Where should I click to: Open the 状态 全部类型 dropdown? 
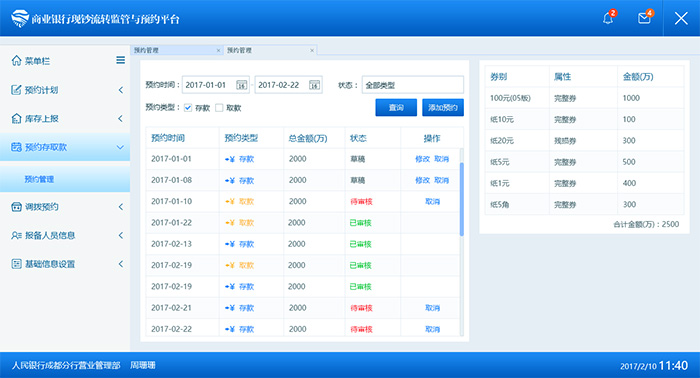[412, 85]
